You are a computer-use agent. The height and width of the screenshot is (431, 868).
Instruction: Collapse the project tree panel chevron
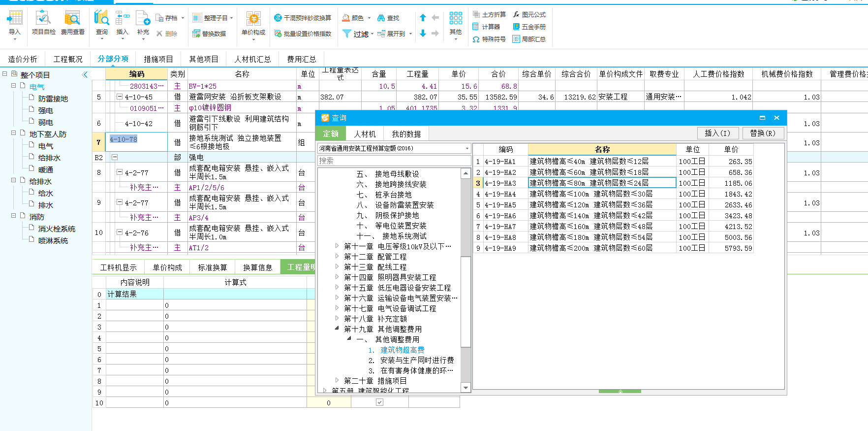(x=85, y=74)
